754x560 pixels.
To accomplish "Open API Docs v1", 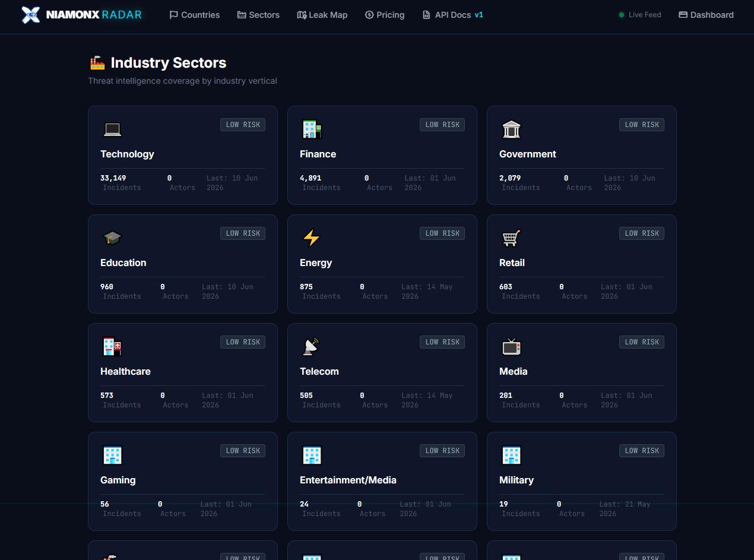I will click(x=452, y=15).
